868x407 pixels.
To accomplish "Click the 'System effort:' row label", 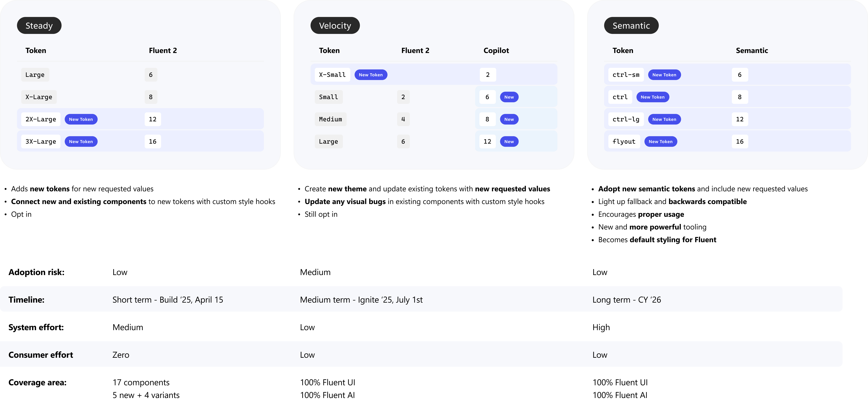I will pyautogui.click(x=36, y=327).
